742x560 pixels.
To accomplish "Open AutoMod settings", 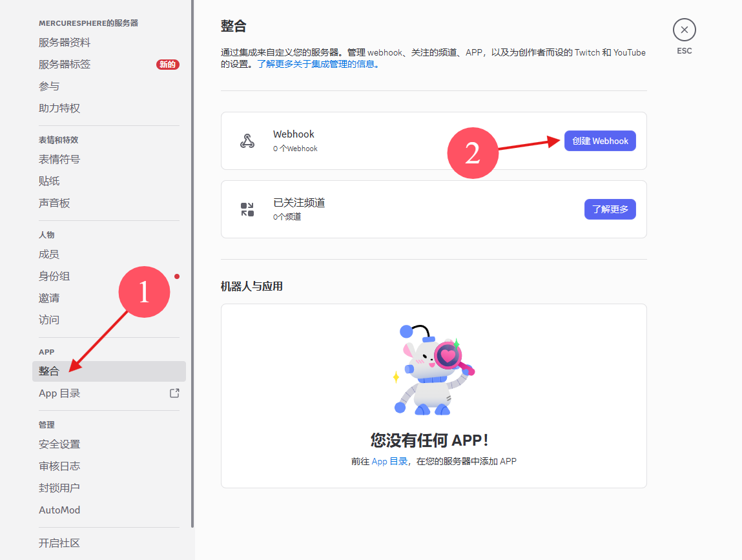I will pos(59,510).
